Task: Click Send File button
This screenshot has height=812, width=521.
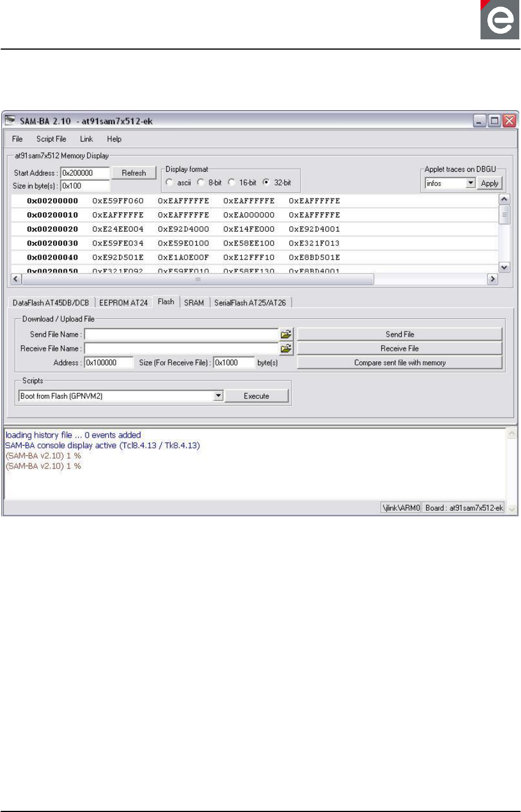Action: click(399, 334)
